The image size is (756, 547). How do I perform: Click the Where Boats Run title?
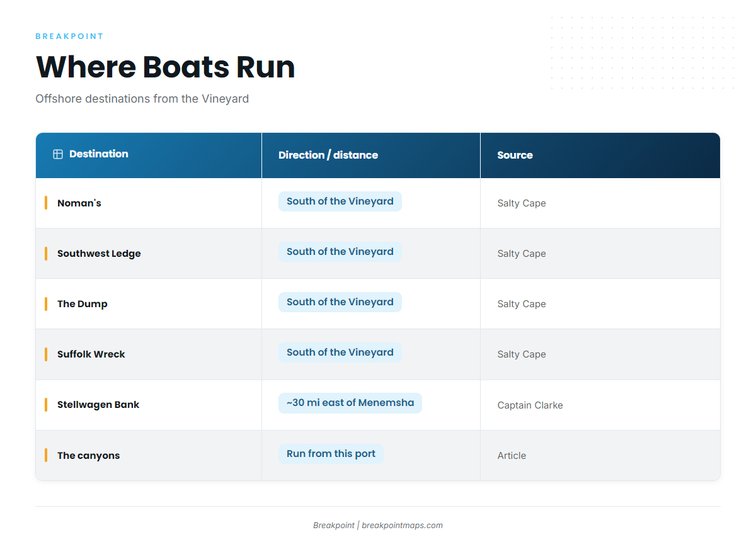click(166, 67)
